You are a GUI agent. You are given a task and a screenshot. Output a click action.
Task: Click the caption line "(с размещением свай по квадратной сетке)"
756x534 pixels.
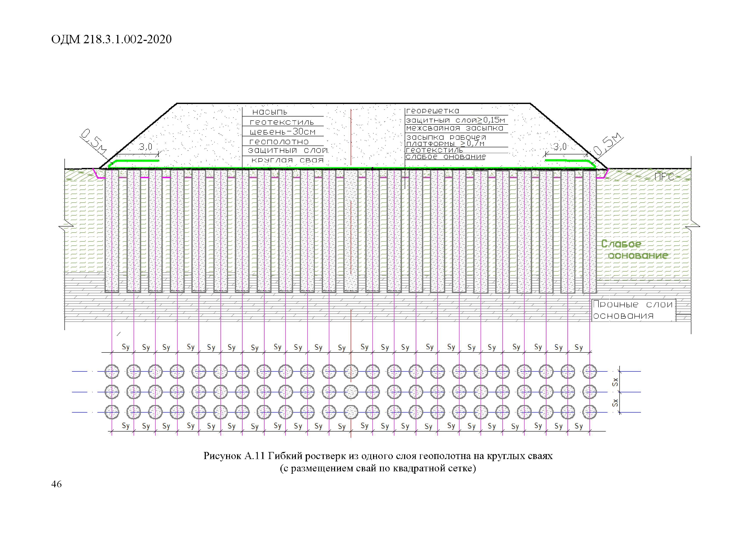[x=378, y=468]
